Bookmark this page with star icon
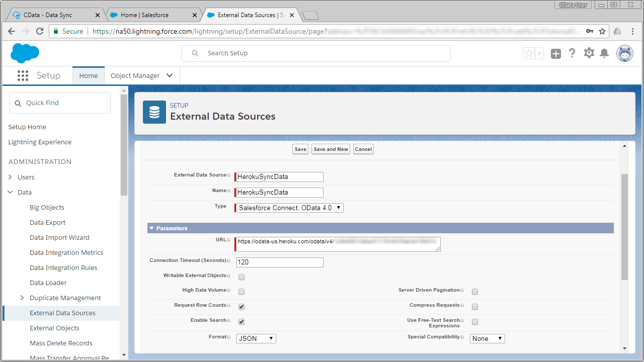Screen dimensions: 644x362 [x=602, y=31]
